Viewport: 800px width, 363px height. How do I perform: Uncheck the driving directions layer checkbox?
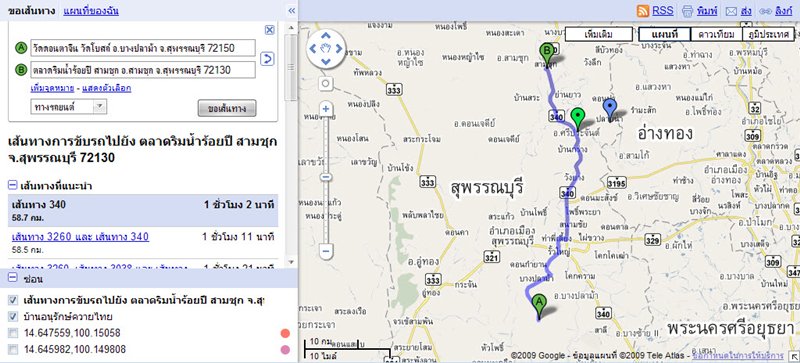[x=13, y=300]
